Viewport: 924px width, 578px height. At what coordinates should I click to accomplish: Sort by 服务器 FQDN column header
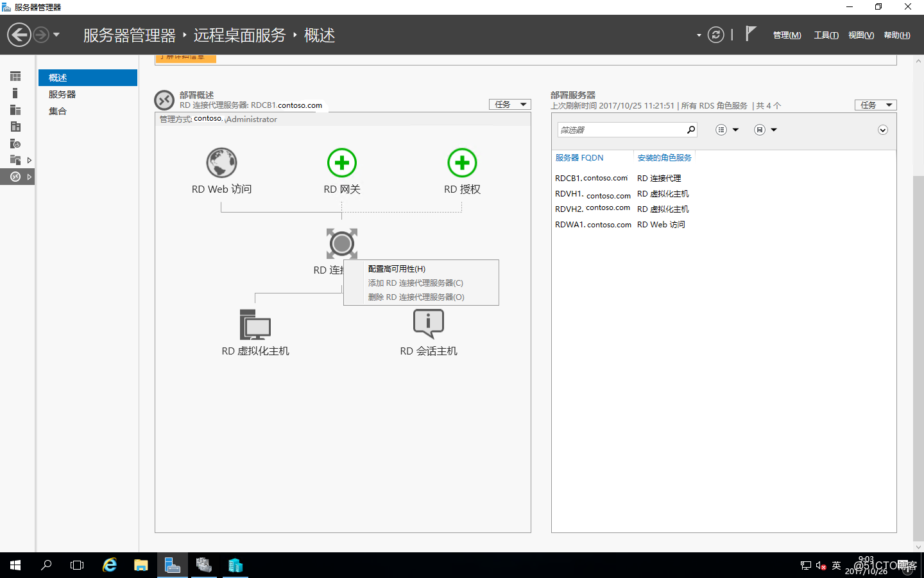click(579, 158)
